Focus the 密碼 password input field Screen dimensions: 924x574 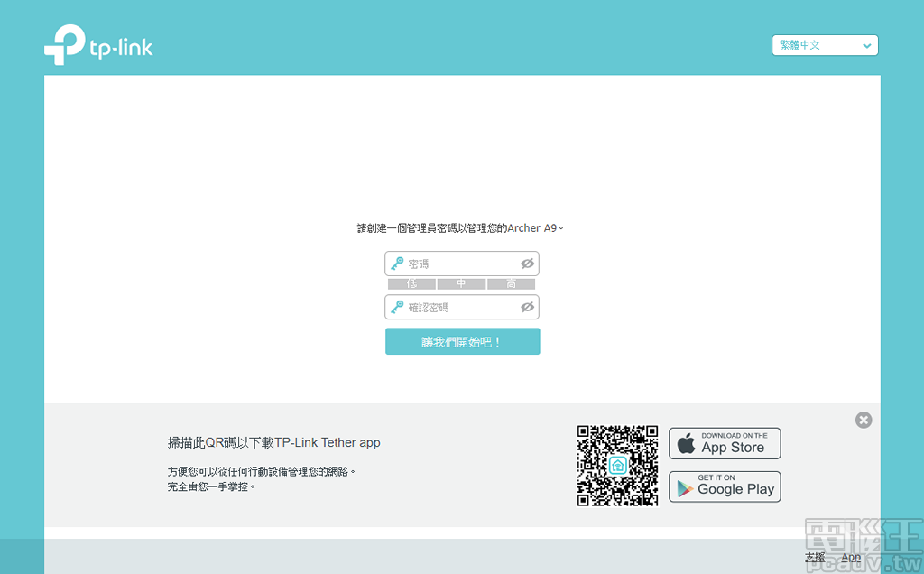tap(462, 264)
